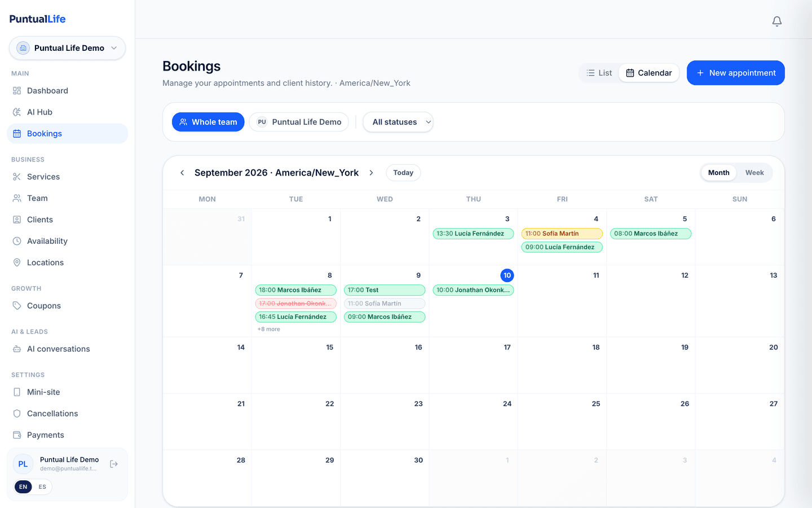The image size is (812, 508).
Task: Open 11:00 Sofía Martín booking on the 4th
Action: [562, 234]
